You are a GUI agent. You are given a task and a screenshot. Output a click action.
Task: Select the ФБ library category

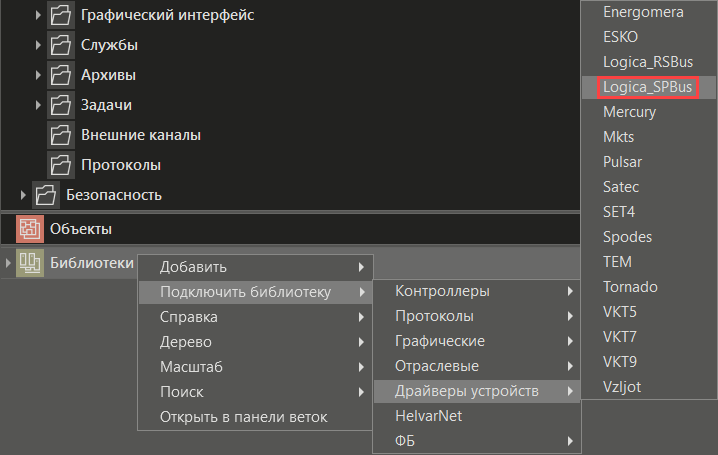coord(477,441)
